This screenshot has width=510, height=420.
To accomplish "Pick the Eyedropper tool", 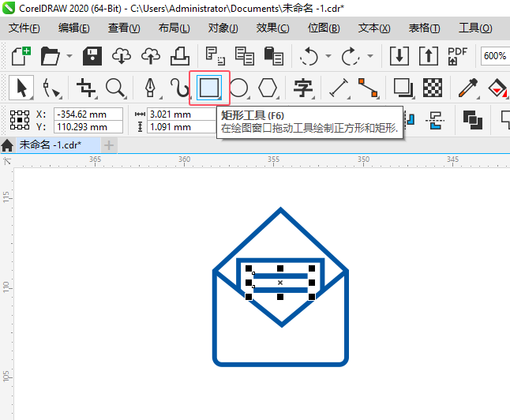I will (x=468, y=88).
